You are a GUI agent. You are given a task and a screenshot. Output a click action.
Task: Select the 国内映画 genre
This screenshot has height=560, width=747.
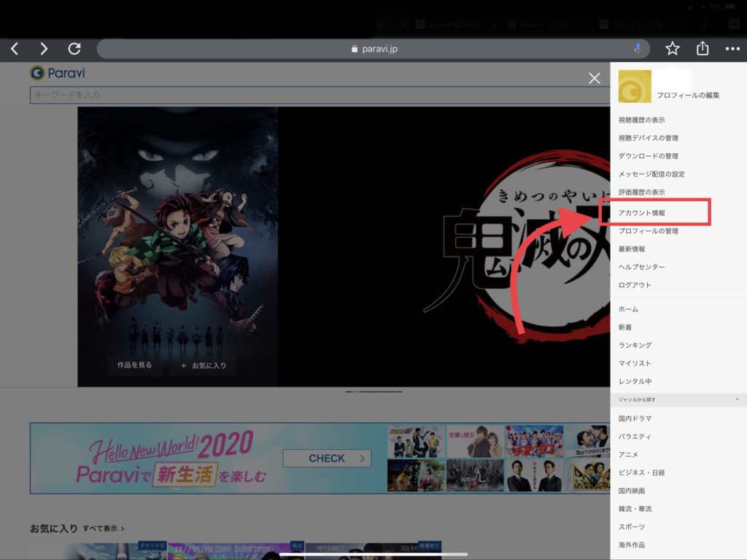[631, 491]
